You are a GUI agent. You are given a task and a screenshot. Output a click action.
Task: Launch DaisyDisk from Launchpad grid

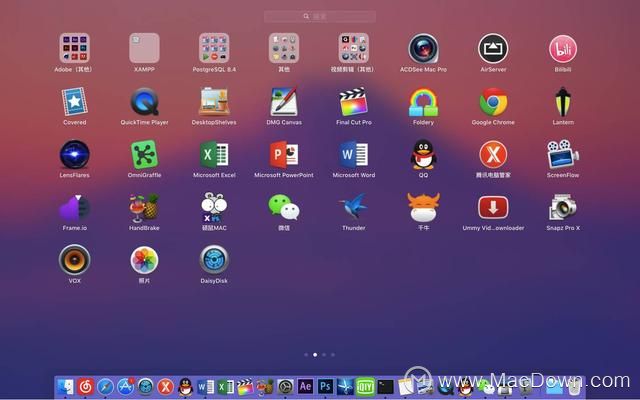(214, 260)
